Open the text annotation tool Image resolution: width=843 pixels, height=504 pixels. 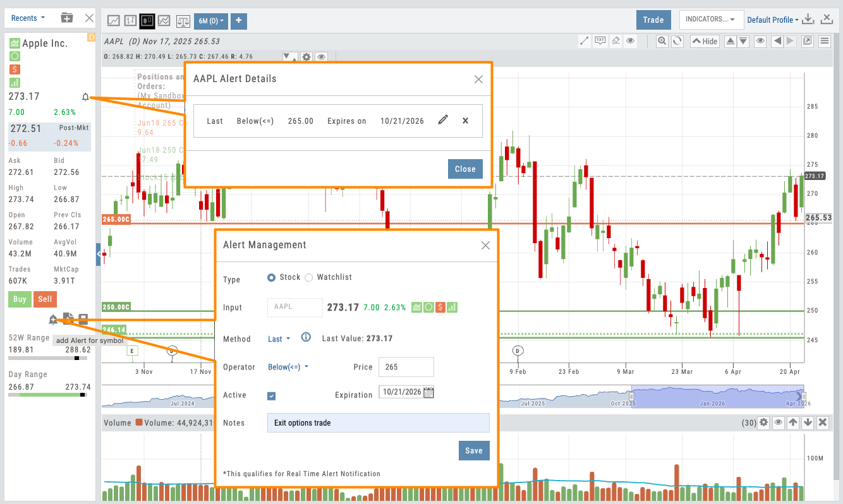pyautogui.click(x=600, y=40)
